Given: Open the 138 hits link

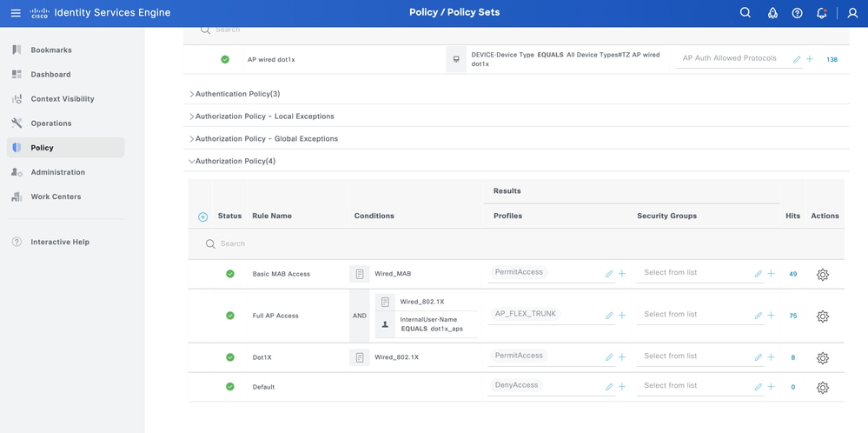Looking at the screenshot, I should pos(832,59).
